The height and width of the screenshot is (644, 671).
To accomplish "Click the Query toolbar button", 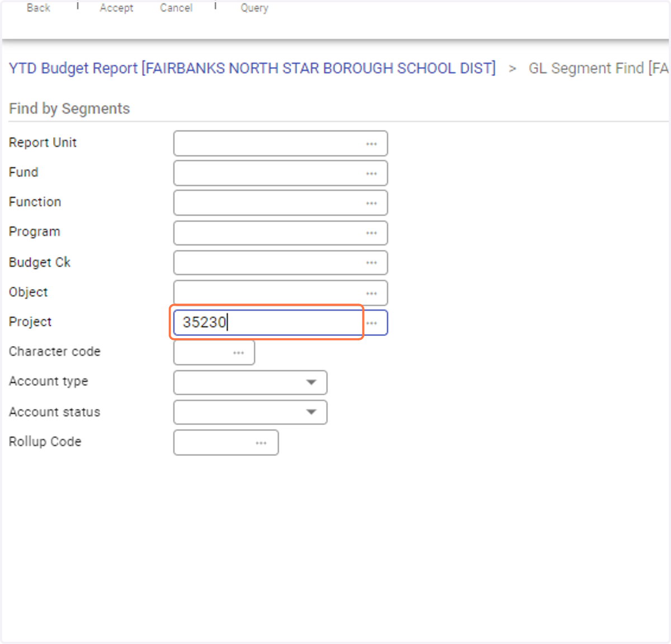I will [x=254, y=8].
